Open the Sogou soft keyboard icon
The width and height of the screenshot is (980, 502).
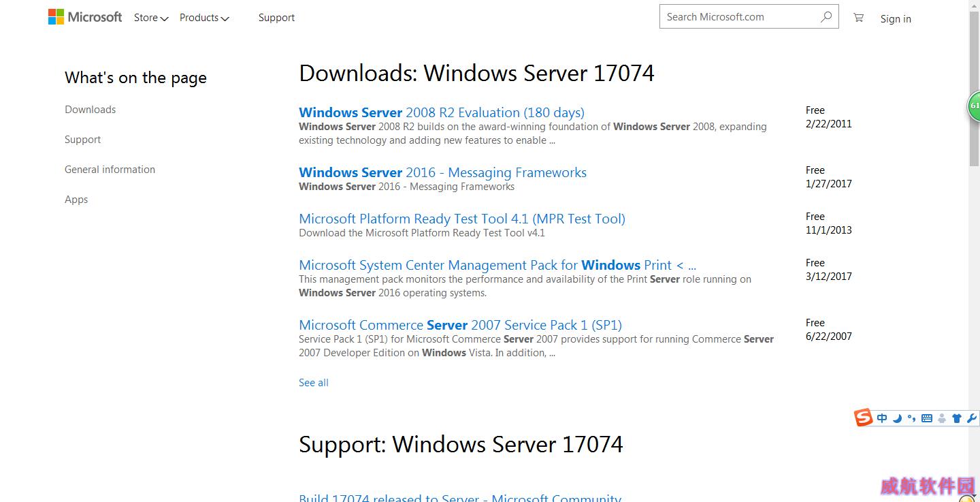tap(926, 418)
